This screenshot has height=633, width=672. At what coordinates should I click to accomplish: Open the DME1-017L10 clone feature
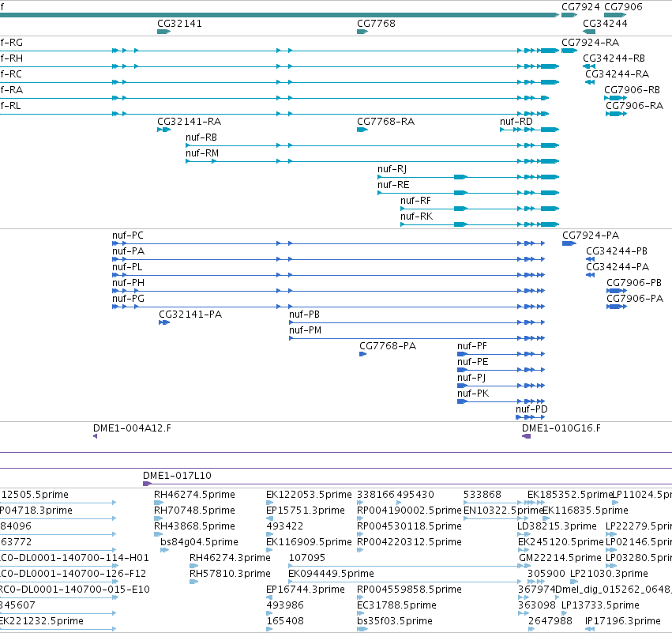[x=177, y=476]
